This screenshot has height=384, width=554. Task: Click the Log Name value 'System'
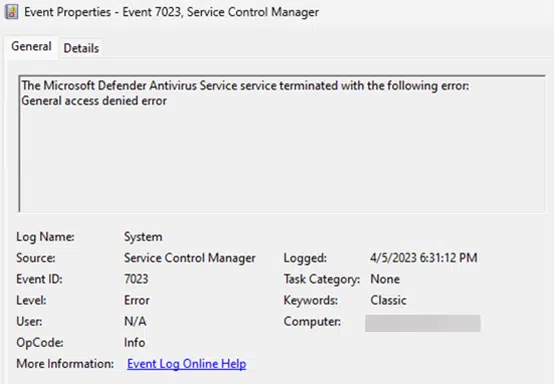[x=143, y=237]
